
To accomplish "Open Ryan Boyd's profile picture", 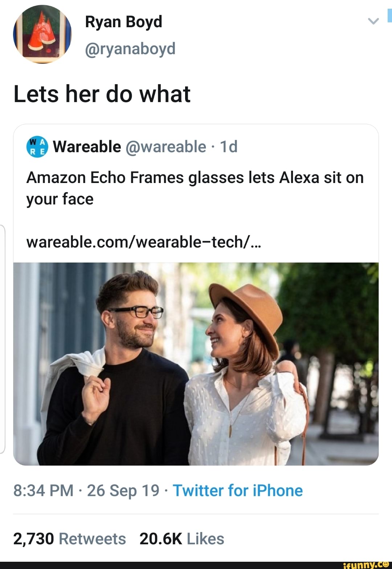I will click(42, 34).
